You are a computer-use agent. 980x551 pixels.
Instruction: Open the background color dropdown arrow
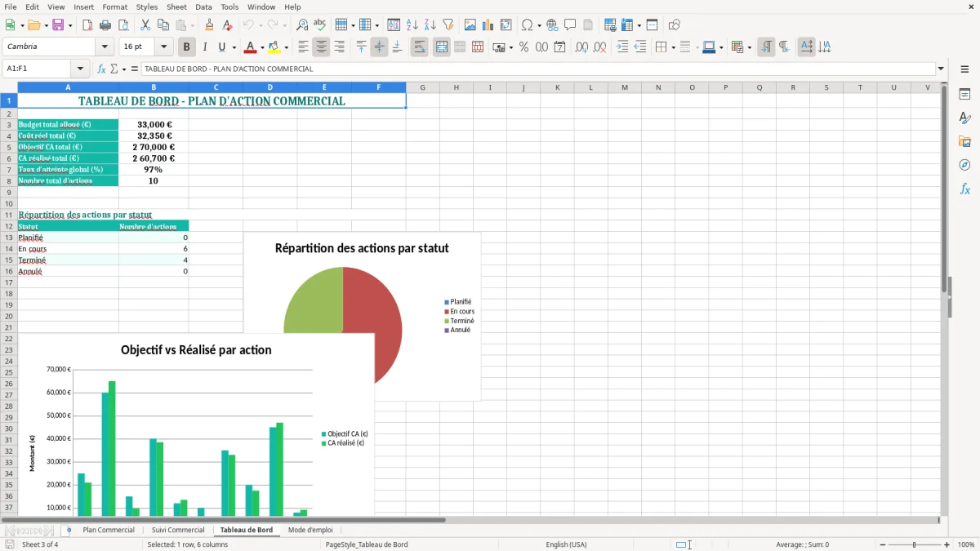(286, 47)
